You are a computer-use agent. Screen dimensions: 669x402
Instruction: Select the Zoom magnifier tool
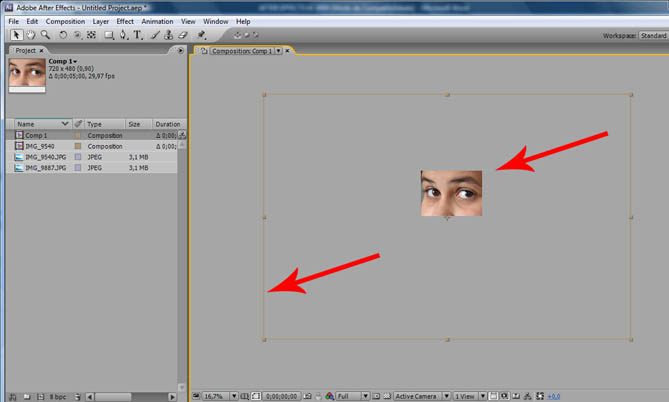click(45, 35)
